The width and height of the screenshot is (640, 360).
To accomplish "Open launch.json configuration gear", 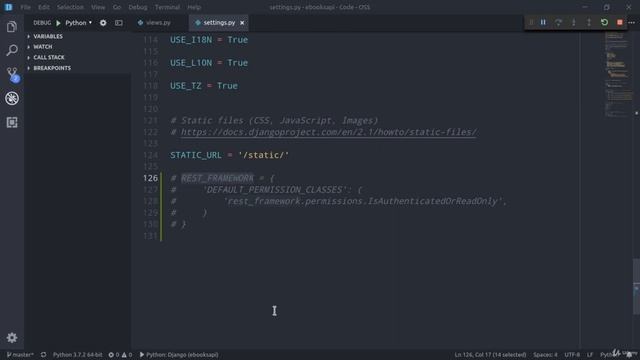I will 103,23.
